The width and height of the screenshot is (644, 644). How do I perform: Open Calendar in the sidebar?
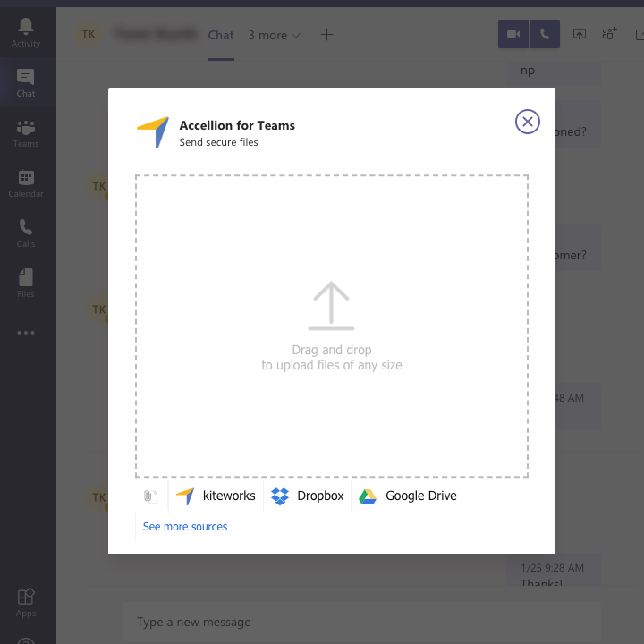click(x=26, y=183)
